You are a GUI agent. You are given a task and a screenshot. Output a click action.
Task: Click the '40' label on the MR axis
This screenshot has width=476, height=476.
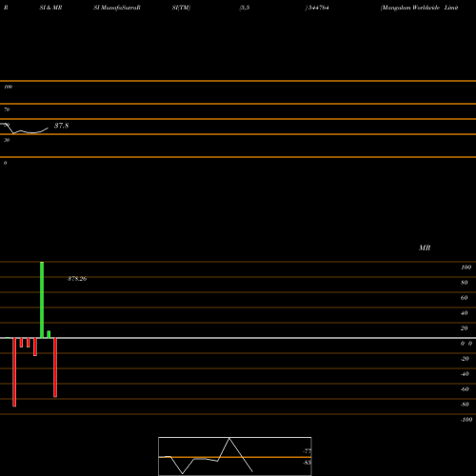[x=465, y=313]
